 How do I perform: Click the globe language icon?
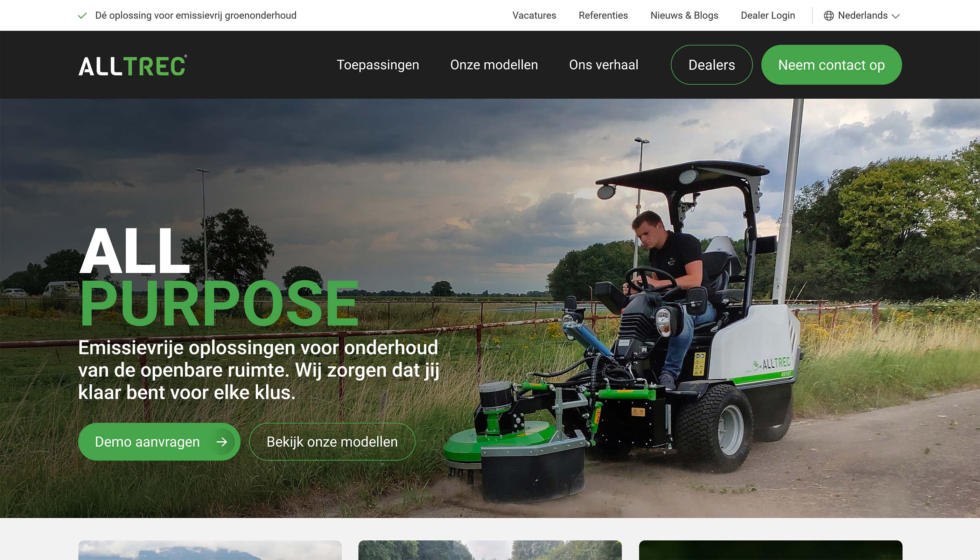(x=828, y=16)
